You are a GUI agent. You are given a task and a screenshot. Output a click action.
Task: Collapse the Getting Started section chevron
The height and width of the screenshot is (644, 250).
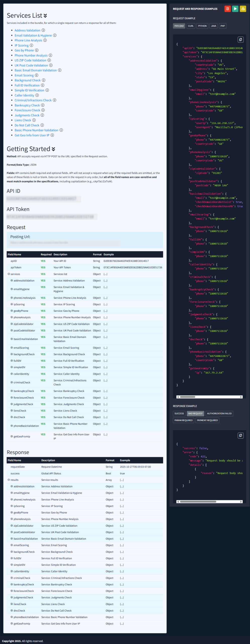pos(53,149)
